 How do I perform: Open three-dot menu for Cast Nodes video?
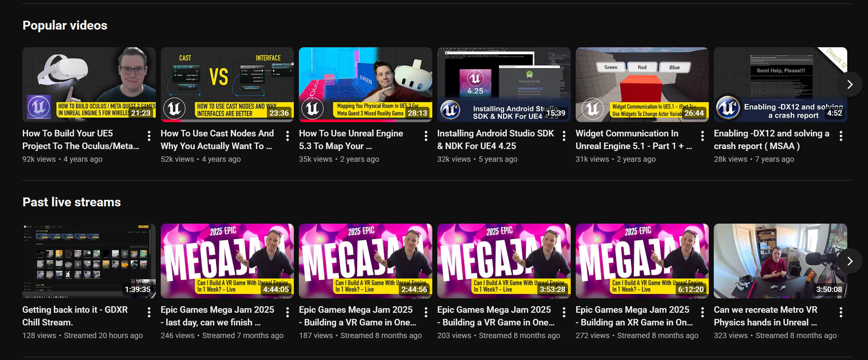287,136
